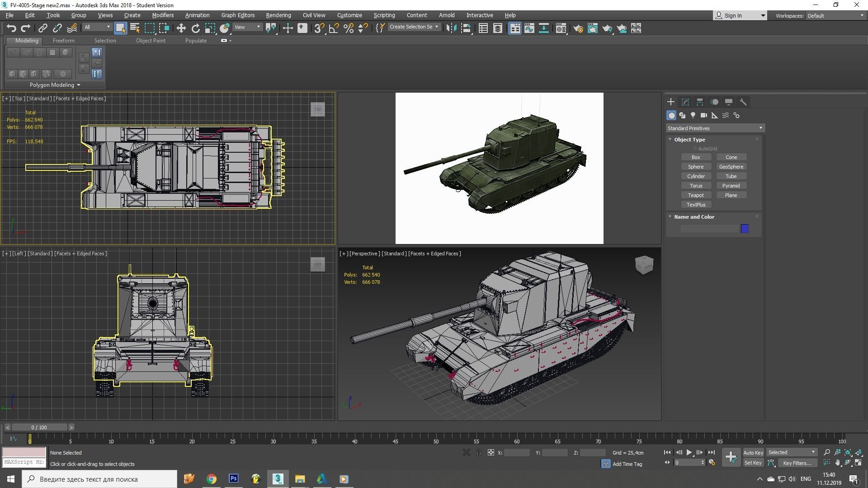Open the Standard Primitives dropdown
868x488 pixels.
click(715, 128)
